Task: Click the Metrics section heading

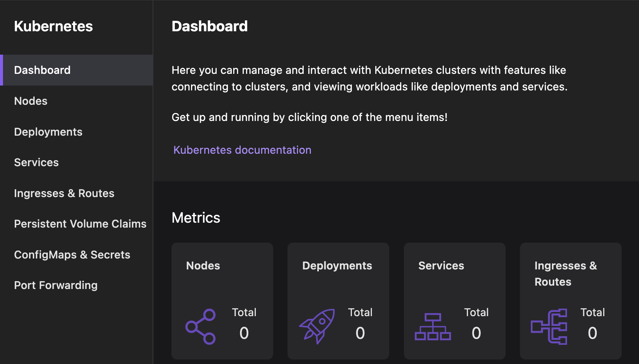Action: [x=196, y=218]
